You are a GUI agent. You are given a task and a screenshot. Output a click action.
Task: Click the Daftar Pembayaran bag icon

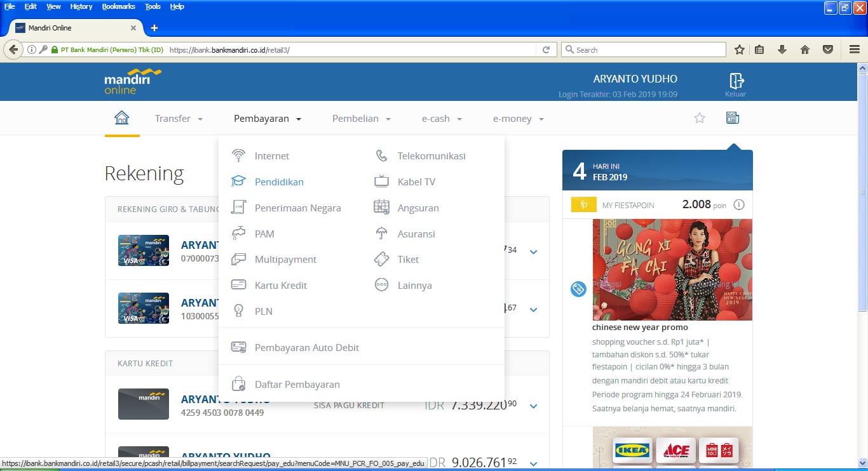pos(238,384)
